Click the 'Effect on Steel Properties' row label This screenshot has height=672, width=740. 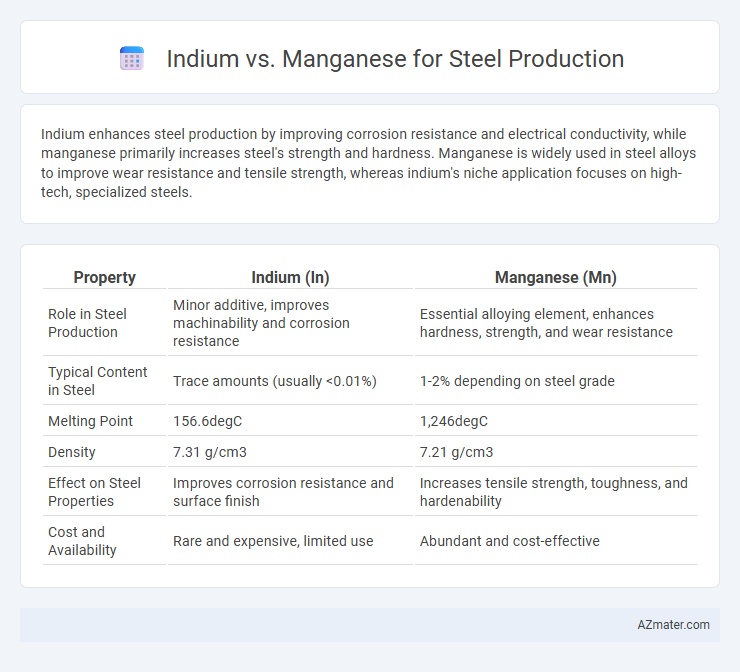click(x=94, y=492)
